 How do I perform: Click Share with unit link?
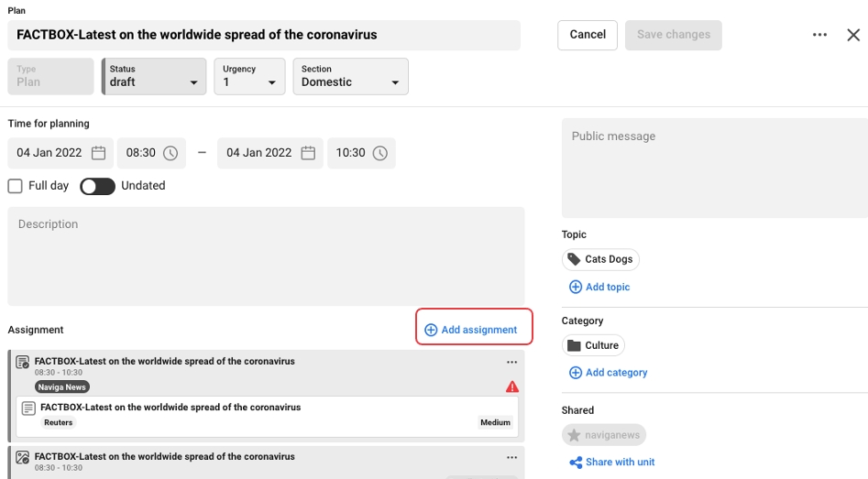tap(612, 463)
